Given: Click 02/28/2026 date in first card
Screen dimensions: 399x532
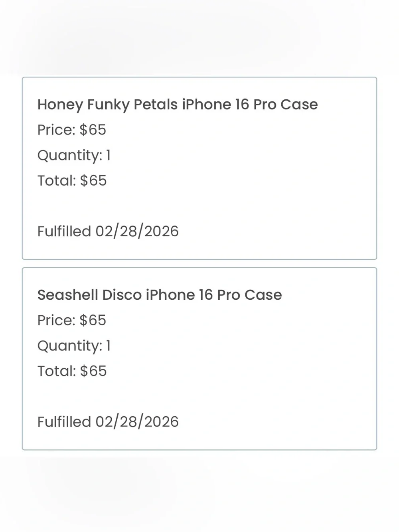Looking at the screenshot, I should pos(137,231).
